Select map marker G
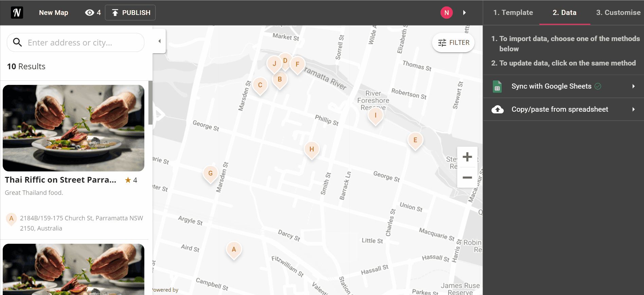This screenshot has width=644, height=295. click(x=211, y=174)
